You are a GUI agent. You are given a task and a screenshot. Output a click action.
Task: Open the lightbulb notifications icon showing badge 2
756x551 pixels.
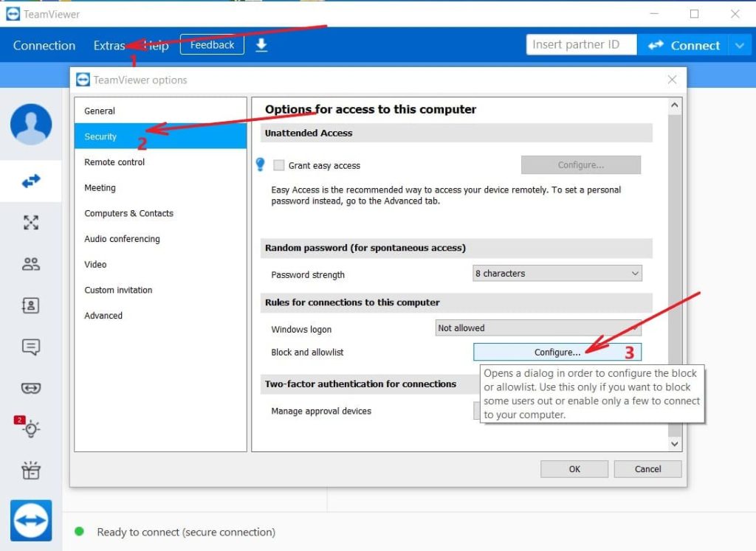point(31,429)
